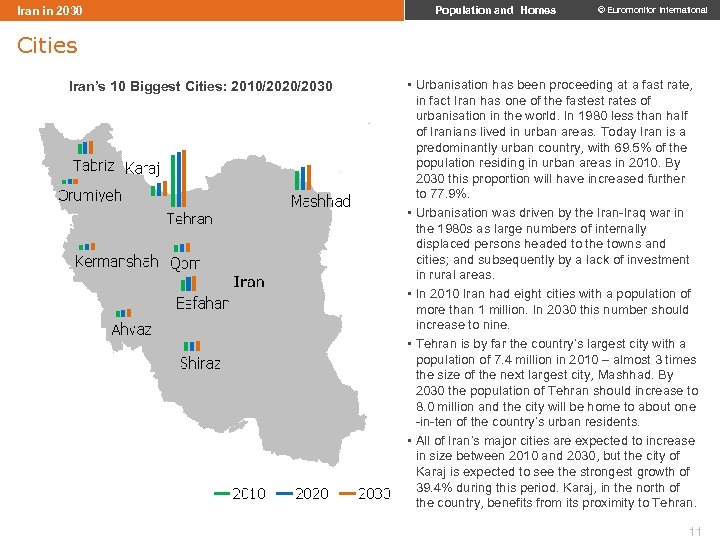Click the Shiraz city label
Screen dimensions: 720x540
[x=200, y=363]
